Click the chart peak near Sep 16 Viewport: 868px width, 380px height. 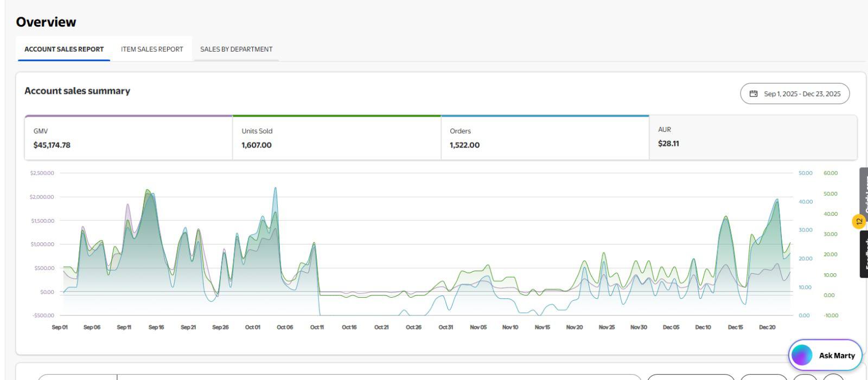tap(148, 190)
